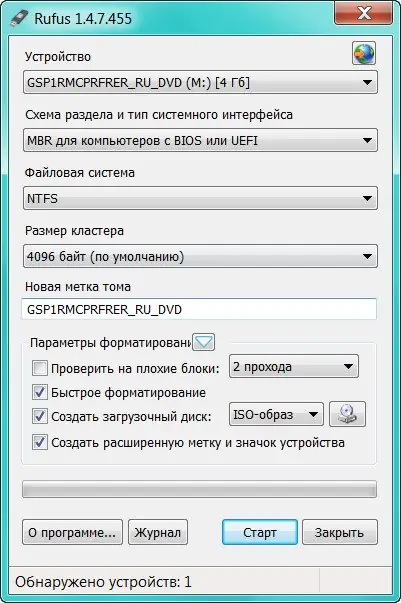Uncheck the quick format checkbox
Image resolution: width=401 pixels, height=603 pixels.
coord(40,392)
